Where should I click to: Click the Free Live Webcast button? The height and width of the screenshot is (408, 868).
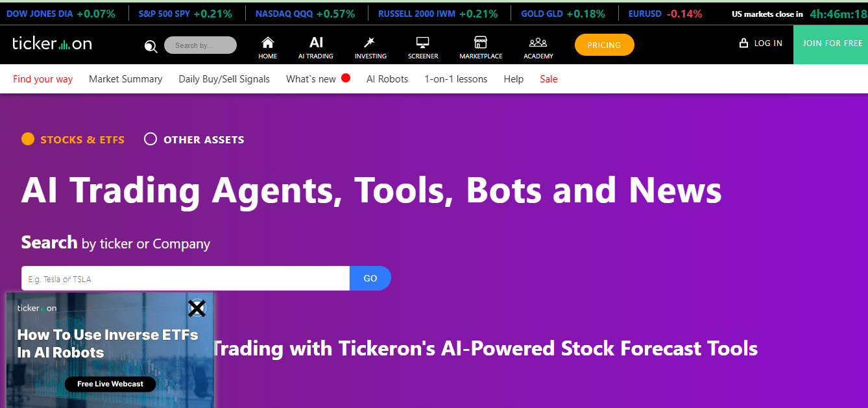(110, 384)
